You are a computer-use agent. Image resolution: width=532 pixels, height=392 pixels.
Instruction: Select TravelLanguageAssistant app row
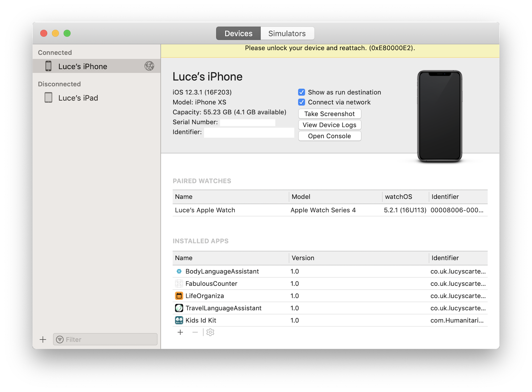330,308
